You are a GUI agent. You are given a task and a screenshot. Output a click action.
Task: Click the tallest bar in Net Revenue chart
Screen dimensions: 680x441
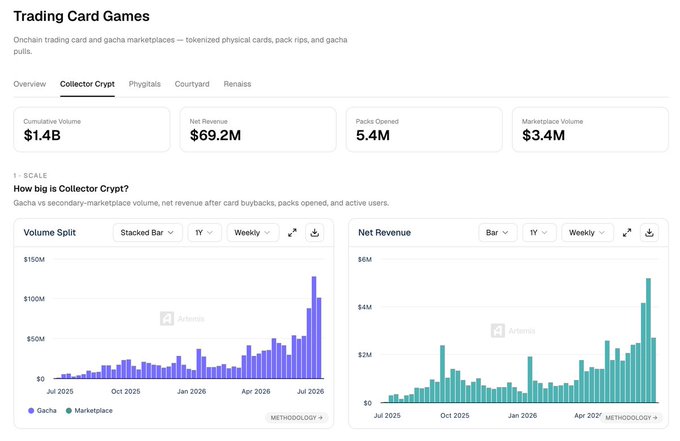648,340
